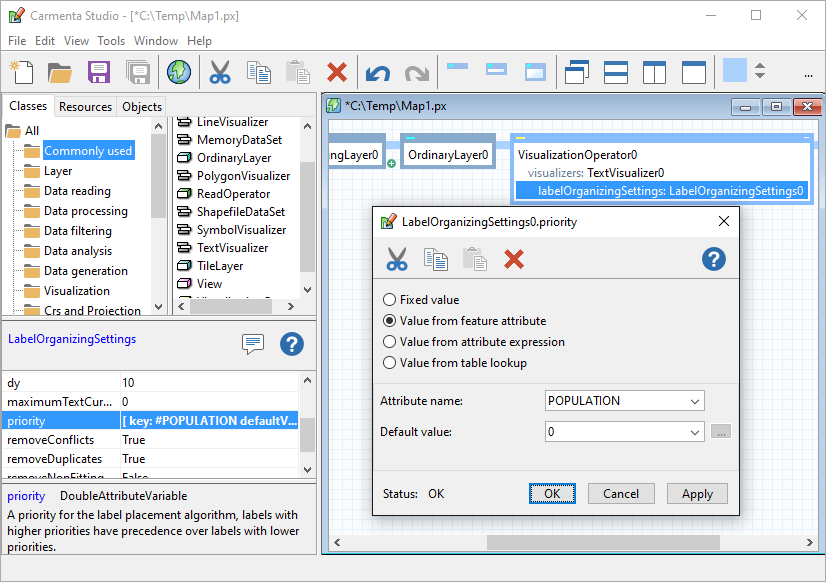The width and height of the screenshot is (826, 582).
Task: Open the Tools menu
Action: (x=111, y=41)
